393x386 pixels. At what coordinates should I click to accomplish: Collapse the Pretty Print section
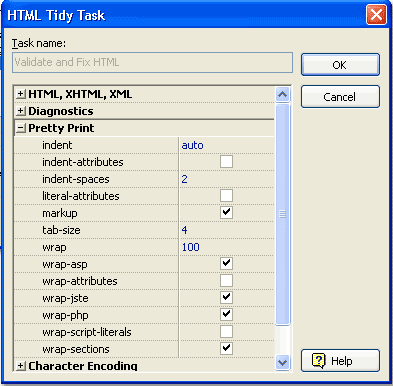(21, 128)
